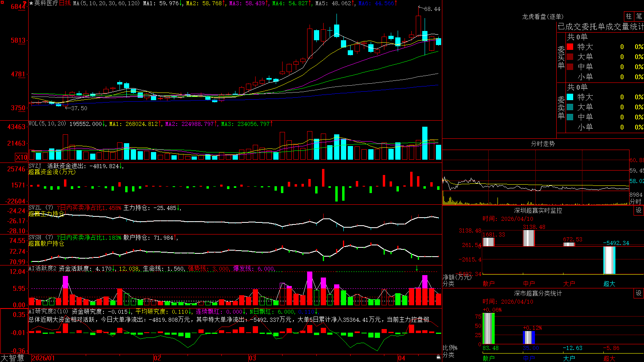Jump to the 04 month marker
Image resolution: width=644 pixels, height=362 pixels.
click(401, 358)
